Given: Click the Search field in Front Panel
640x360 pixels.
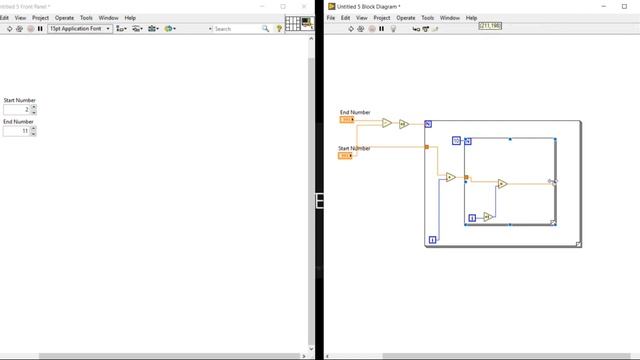Looking at the screenshot, I should (237, 29).
